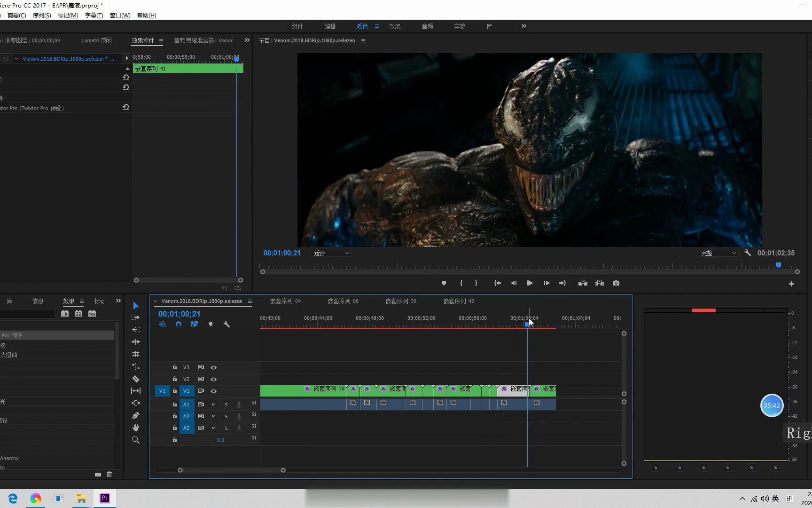
Task: Expand overflow tabs in Effects panel group
Action: [x=118, y=301]
